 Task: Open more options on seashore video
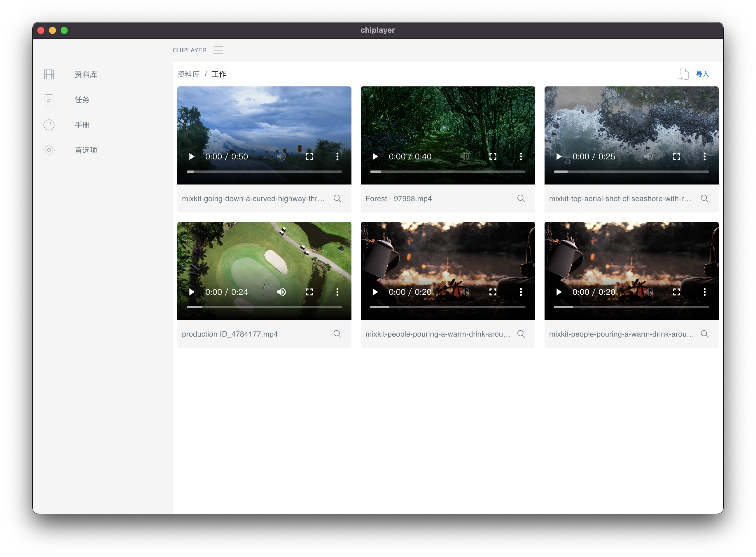coord(704,156)
